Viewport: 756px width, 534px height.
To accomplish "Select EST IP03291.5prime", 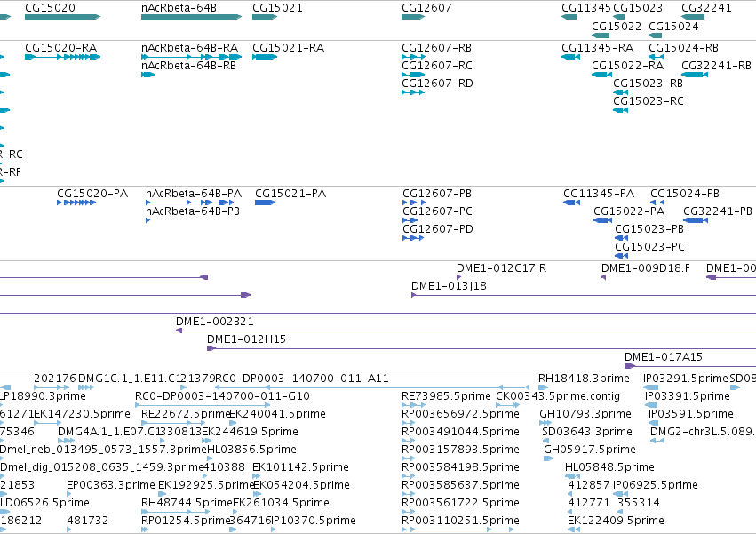I will pyautogui.click(x=650, y=387).
